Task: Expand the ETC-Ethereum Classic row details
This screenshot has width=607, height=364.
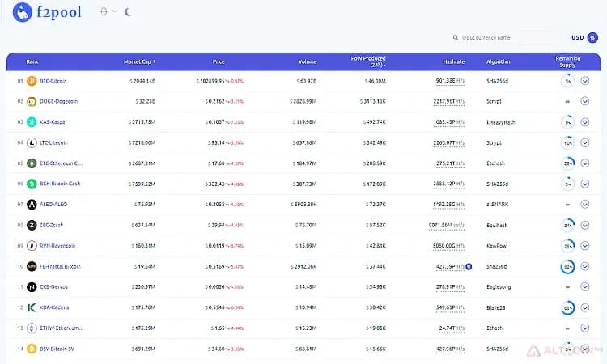Action: (x=585, y=163)
